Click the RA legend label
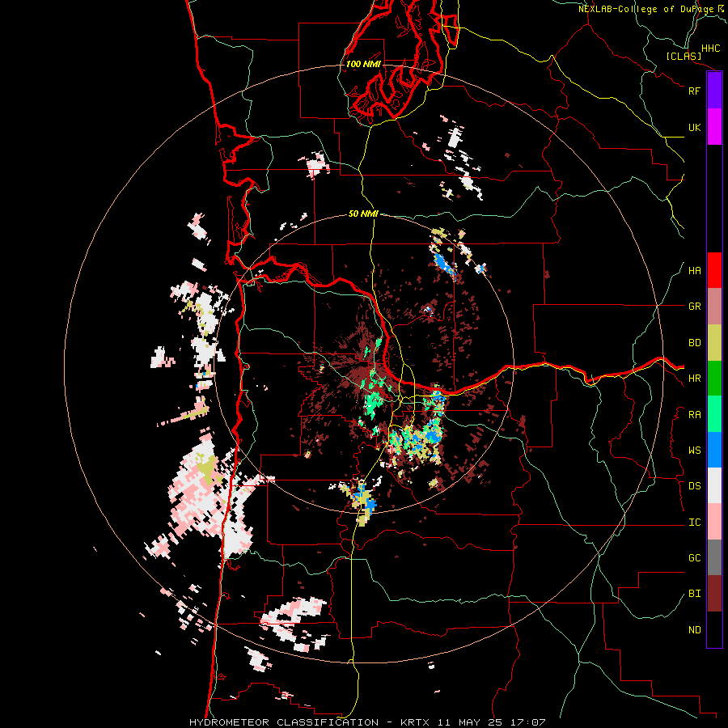Screen dimensions: 728x728 click(x=694, y=415)
